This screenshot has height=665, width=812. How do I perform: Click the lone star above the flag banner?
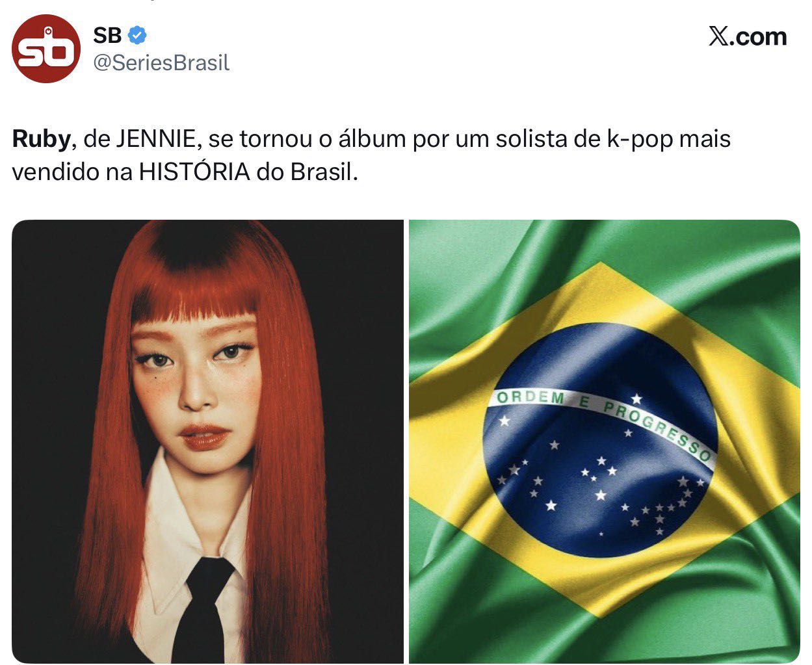(x=635, y=398)
